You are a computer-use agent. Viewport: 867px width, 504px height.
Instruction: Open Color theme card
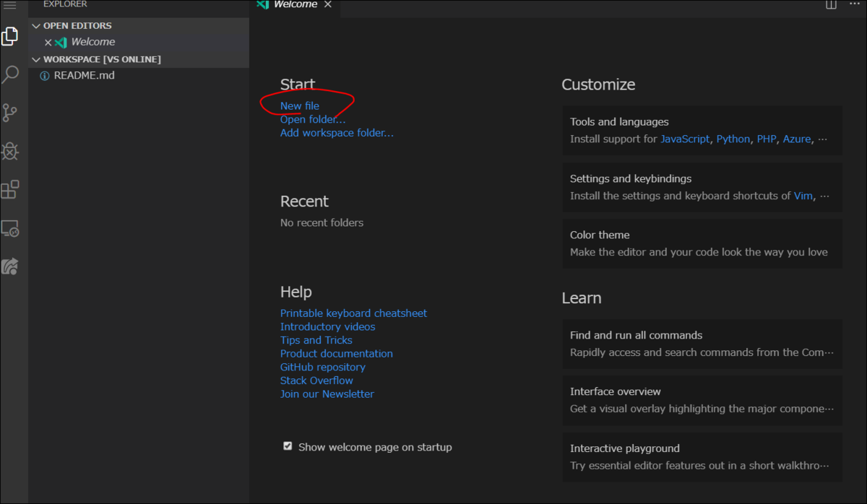point(702,243)
